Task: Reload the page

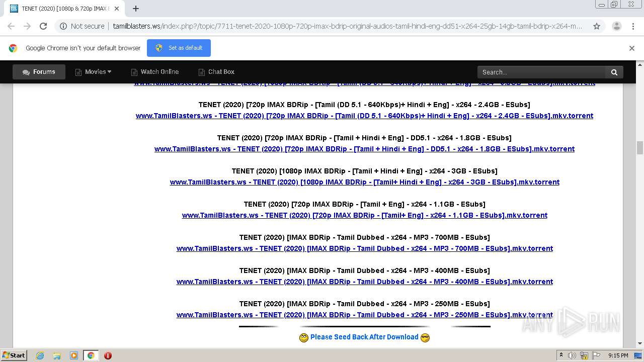Action: click(x=43, y=26)
